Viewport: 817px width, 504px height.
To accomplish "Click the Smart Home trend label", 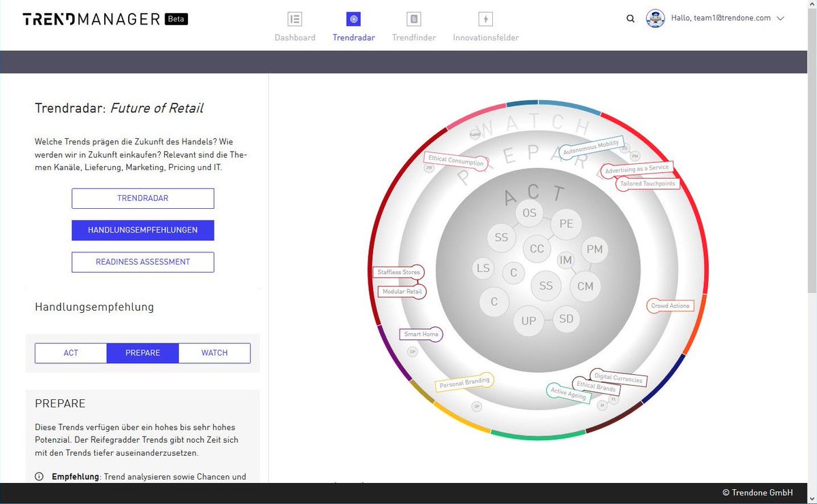I will click(x=421, y=334).
